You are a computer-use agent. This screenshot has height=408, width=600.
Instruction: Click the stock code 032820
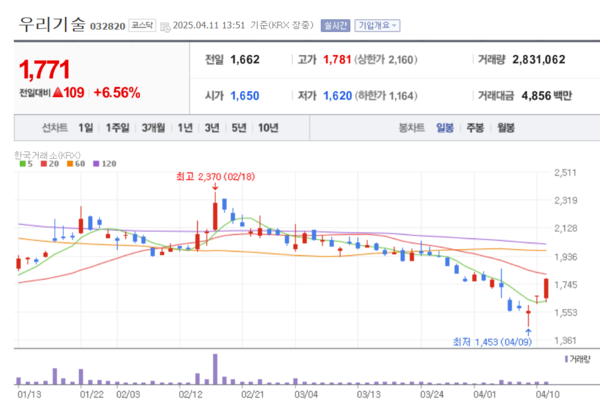click(108, 26)
